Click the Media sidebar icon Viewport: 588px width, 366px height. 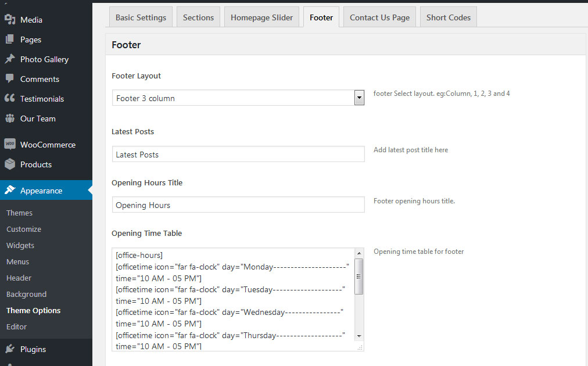point(10,20)
